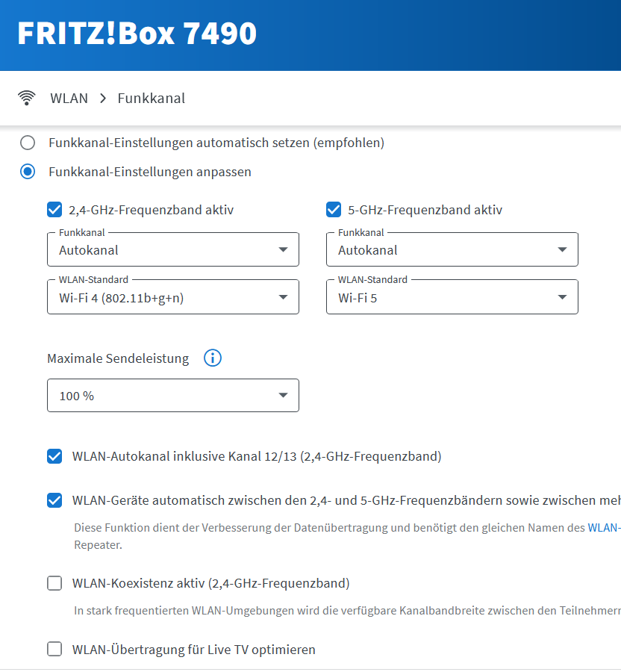Toggle automatic band steering WLAN-Geräte checkbox
Viewport: 621px width, 672px height.
point(54,500)
